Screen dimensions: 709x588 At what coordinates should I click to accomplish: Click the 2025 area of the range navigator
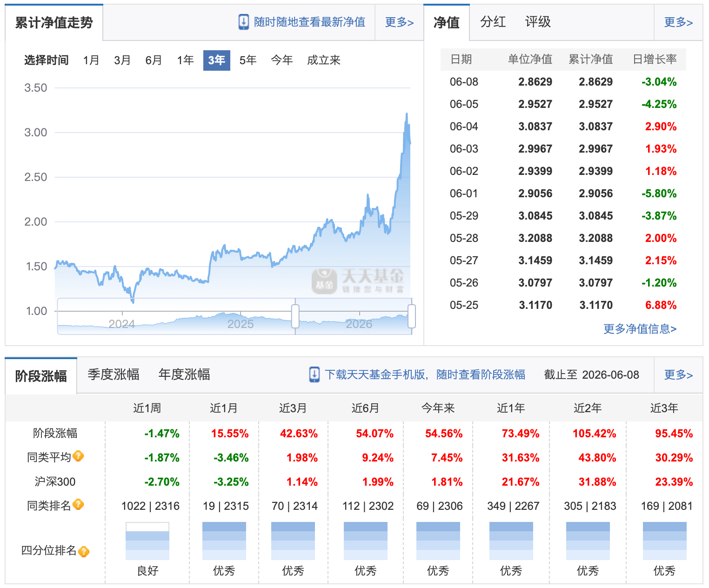[x=241, y=324]
